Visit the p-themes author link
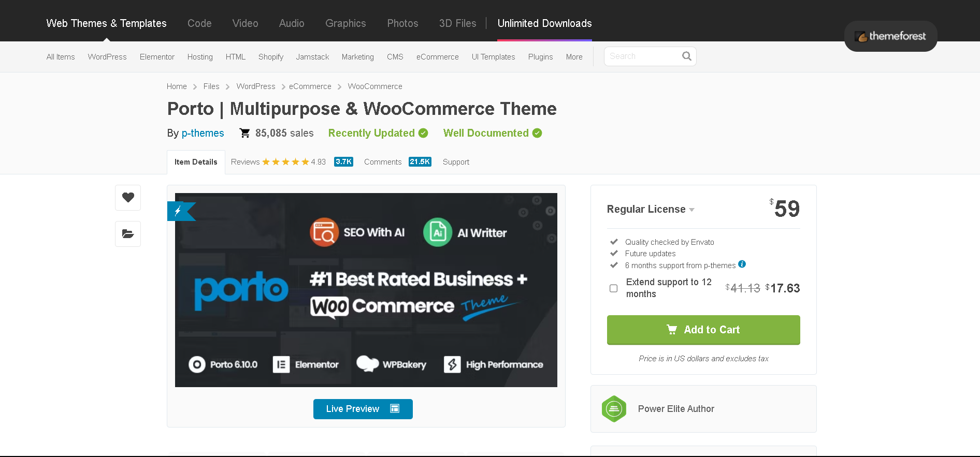Viewport: 980px width, 457px height. coord(203,133)
